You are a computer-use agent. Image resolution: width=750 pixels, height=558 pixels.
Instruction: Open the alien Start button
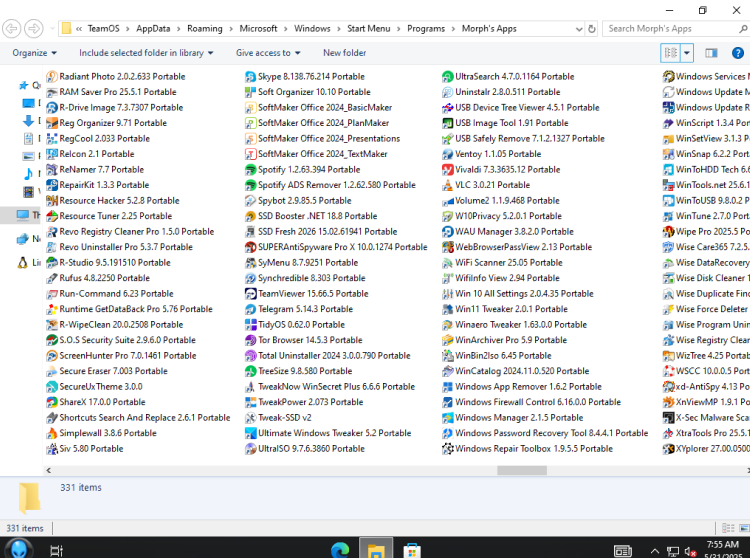19,548
